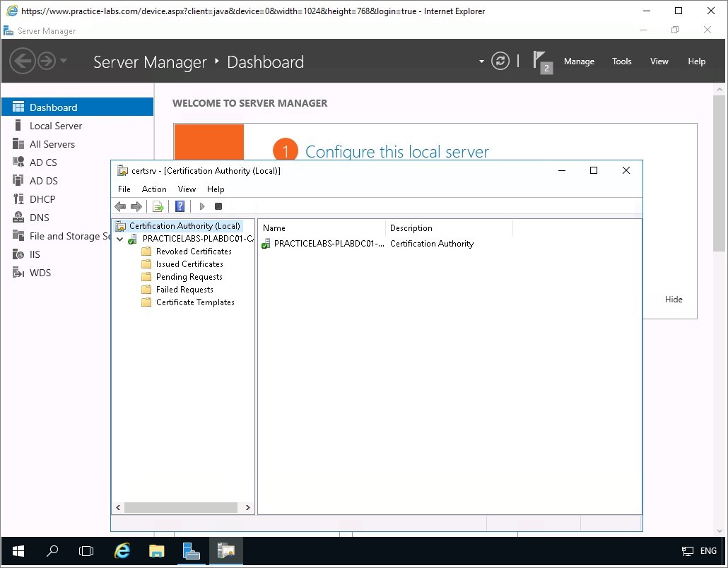Open File Explorer from the taskbar
Screen dimensions: 728x568
tap(156, 551)
